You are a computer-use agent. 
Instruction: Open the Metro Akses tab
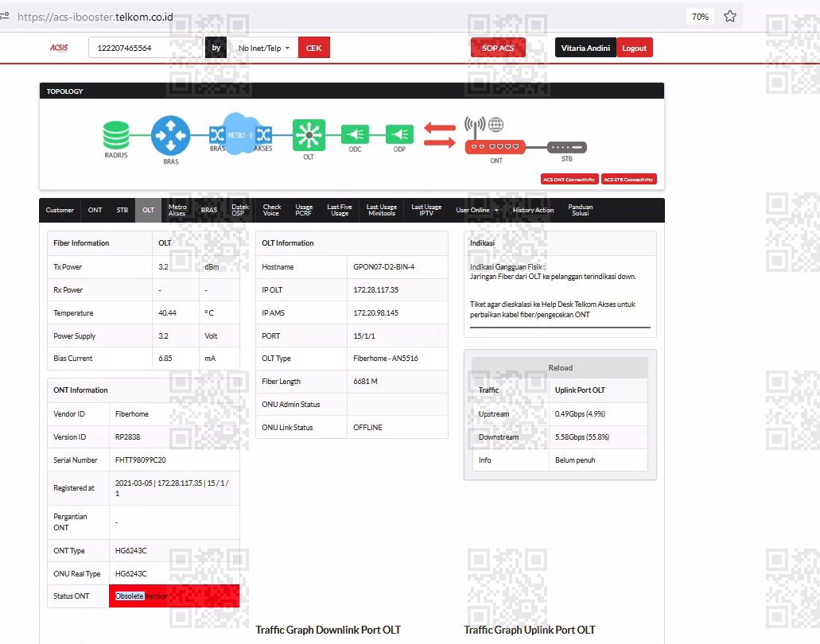click(177, 210)
